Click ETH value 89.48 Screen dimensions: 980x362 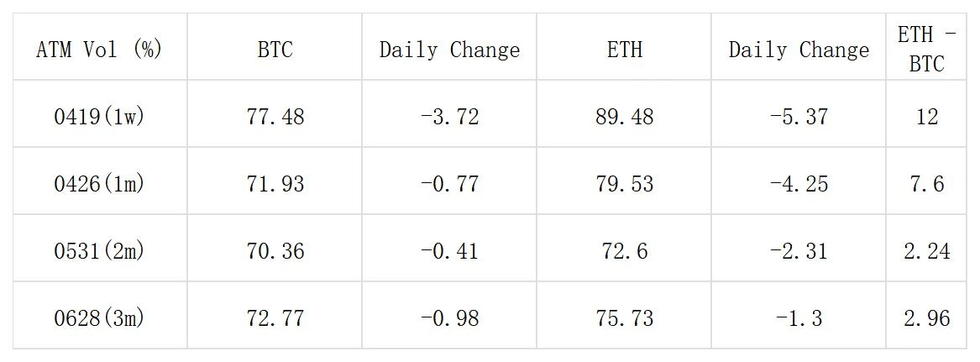click(x=624, y=117)
